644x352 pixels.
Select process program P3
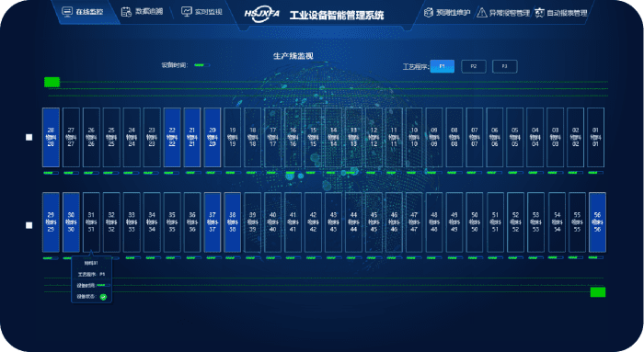point(505,66)
